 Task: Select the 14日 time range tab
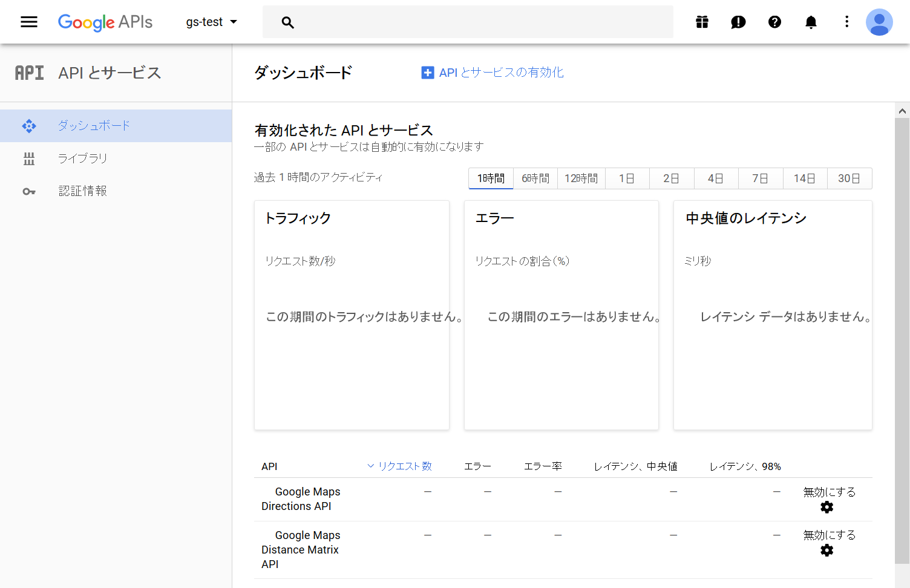pyautogui.click(x=805, y=178)
